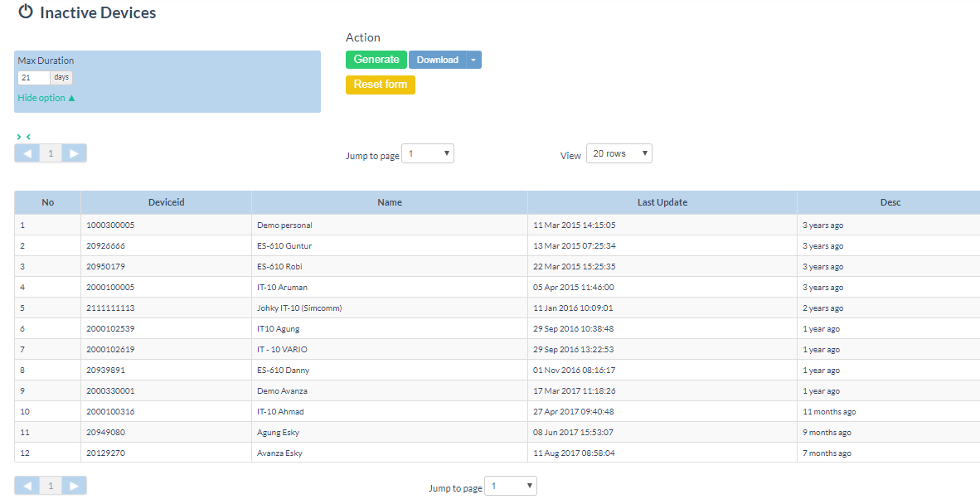Click the small green arrows above pagination
Screen dimensions: 980x504
tap(23, 137)
